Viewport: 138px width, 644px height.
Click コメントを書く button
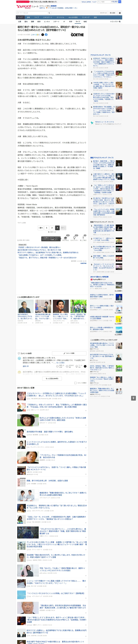tap(69, 353)
